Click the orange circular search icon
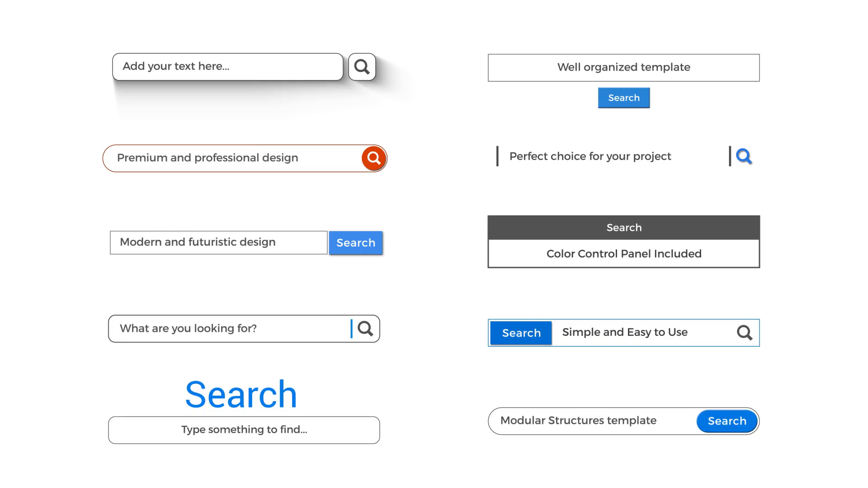 coord(373,158)
